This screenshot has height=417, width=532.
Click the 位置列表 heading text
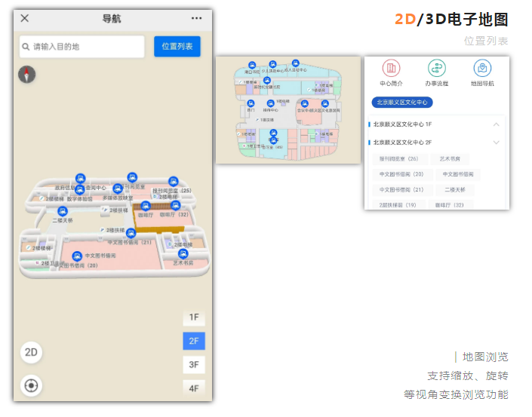486,41
